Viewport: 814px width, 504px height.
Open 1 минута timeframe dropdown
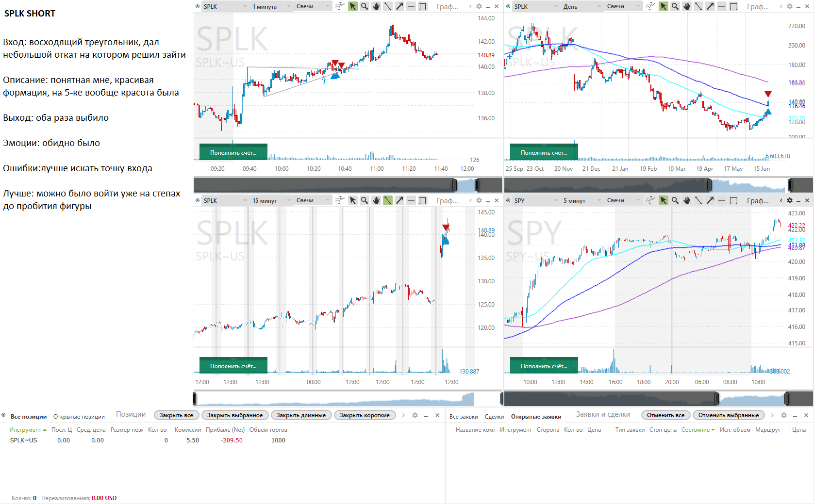(271, 6)
